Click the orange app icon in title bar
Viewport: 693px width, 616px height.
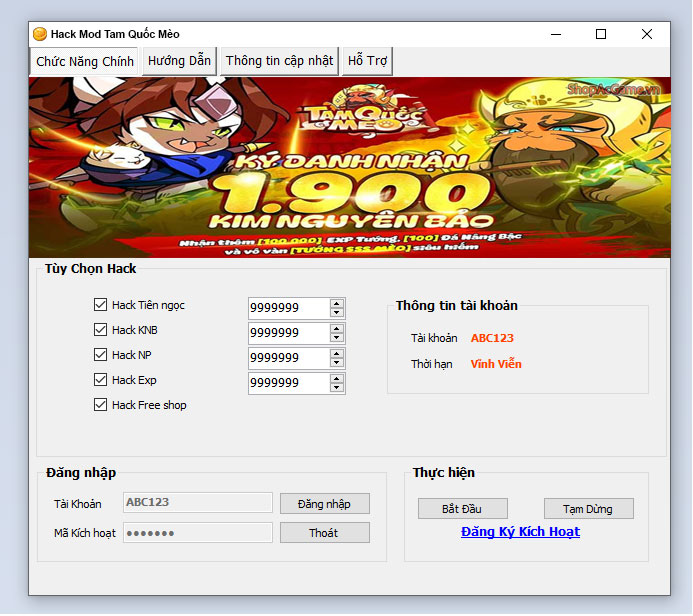tap(40, 34)
